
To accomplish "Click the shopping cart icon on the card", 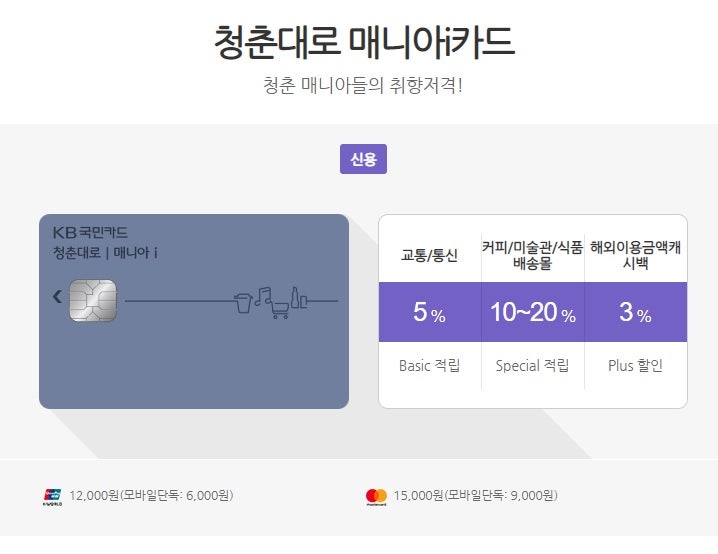I will coord(279,310).
